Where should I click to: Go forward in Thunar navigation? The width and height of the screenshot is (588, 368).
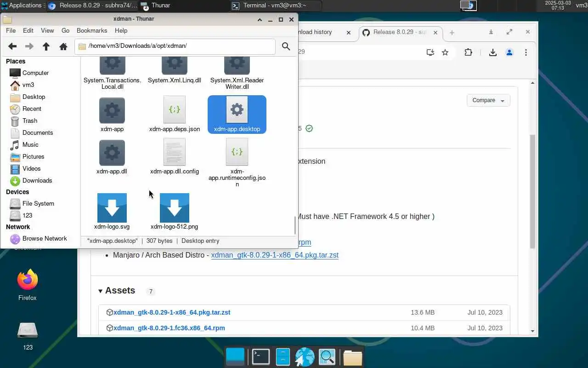[x=29, y=46]
